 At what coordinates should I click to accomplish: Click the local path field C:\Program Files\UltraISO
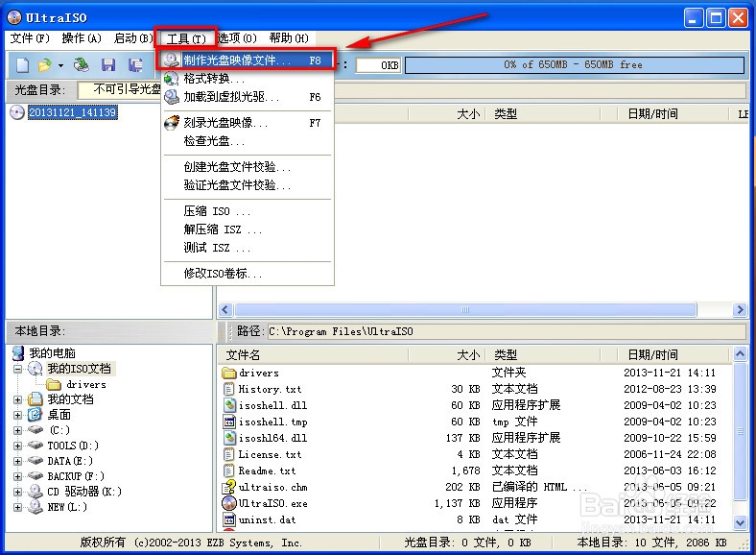[507, 331]
